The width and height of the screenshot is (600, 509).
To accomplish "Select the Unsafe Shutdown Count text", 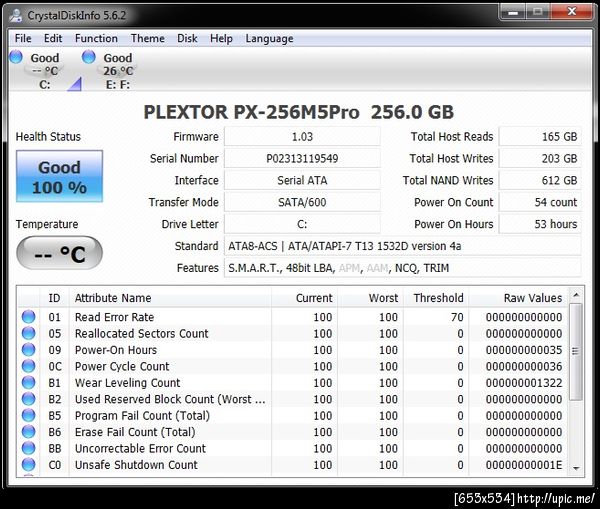I will (136, 465).
